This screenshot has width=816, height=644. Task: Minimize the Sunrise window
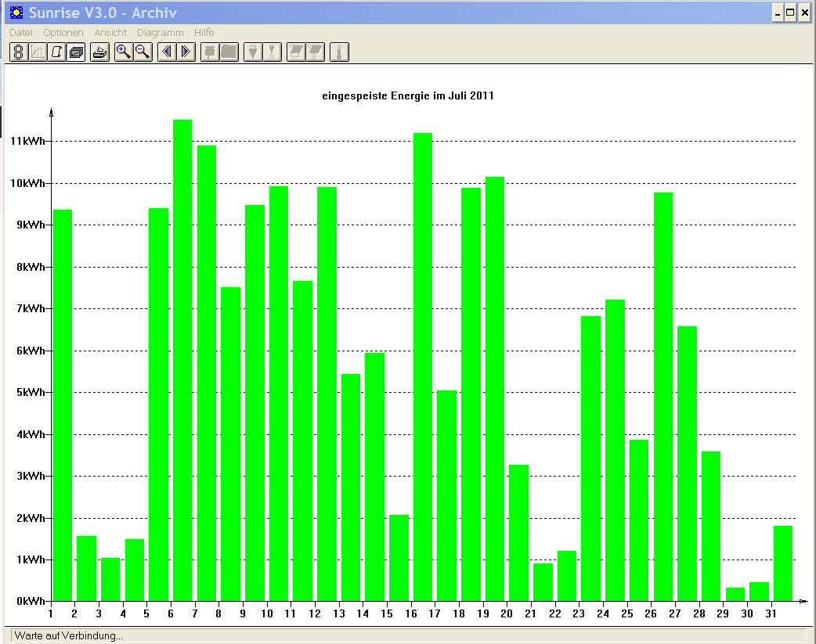[x=778, y=13]
